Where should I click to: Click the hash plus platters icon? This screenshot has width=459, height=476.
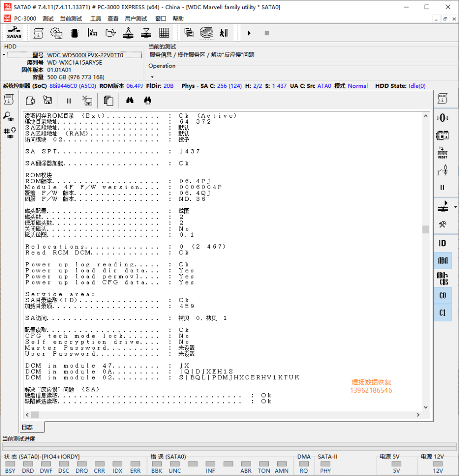tap(10, 132)
